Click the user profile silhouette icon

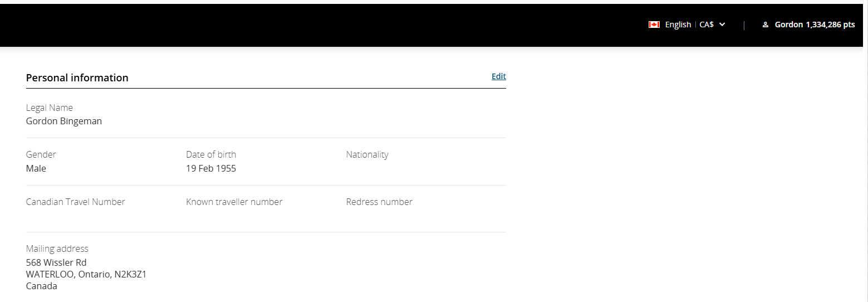766,25
